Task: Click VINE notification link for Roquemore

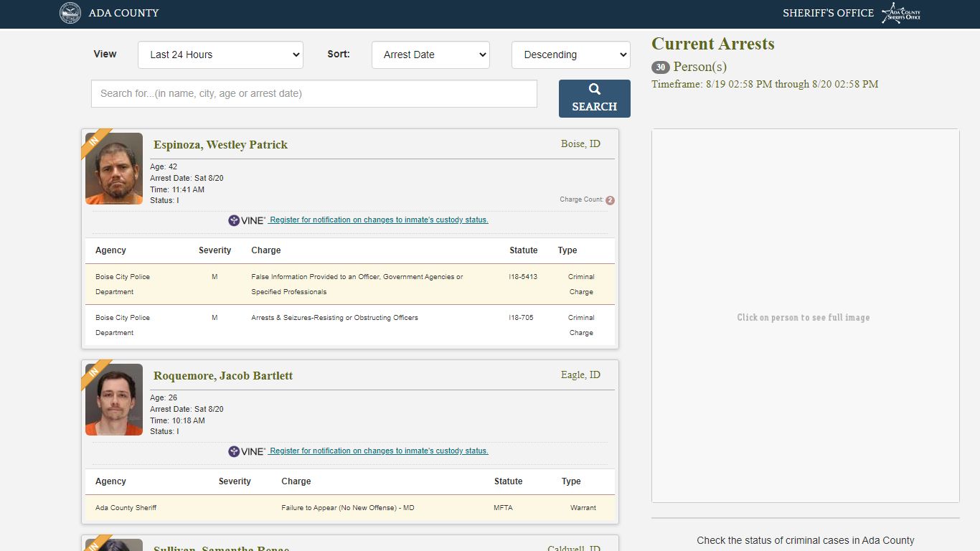Action: pos(379,451)
